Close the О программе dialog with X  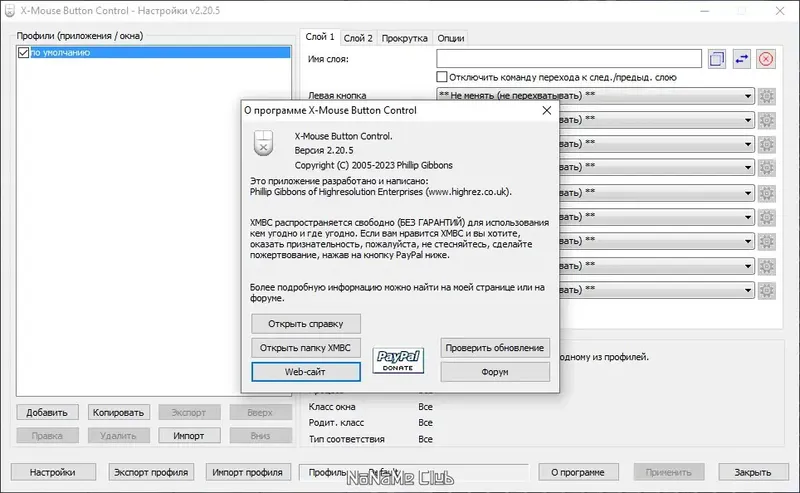click(x=546, y=110)
